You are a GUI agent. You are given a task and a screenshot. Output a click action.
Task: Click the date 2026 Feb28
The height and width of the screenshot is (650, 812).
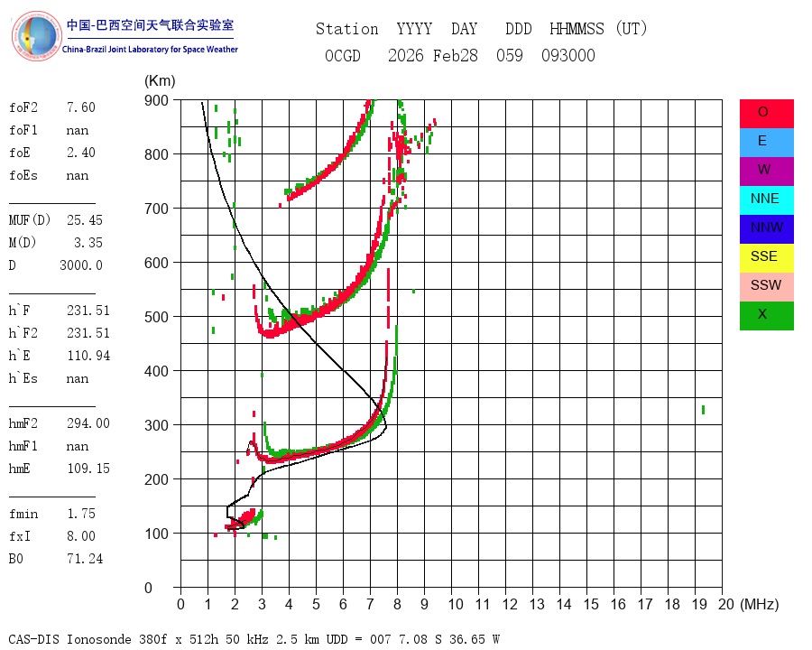coord(433,55)
